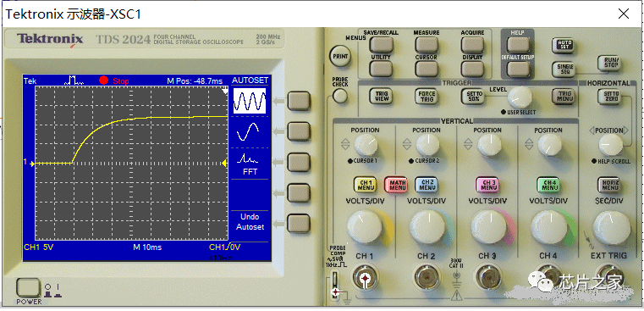Click the PRINT round button
The image size is (644, 311).
pyautogui.click(x=340, y=56)
